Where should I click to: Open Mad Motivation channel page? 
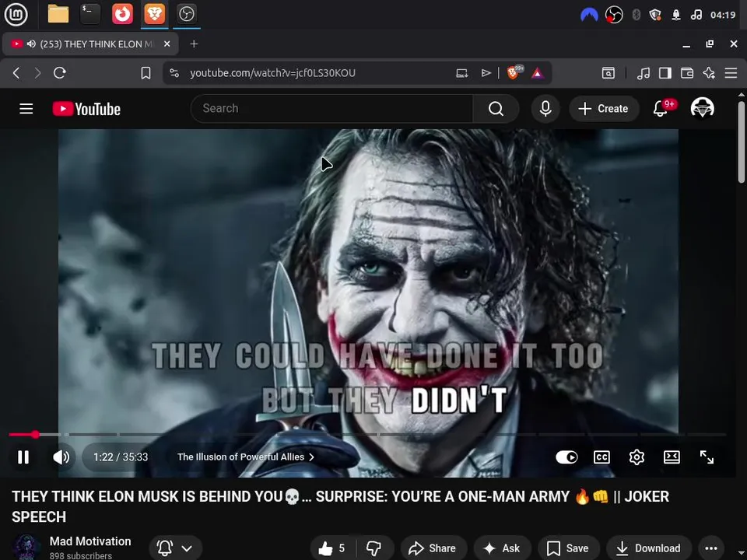click(90, 541)
